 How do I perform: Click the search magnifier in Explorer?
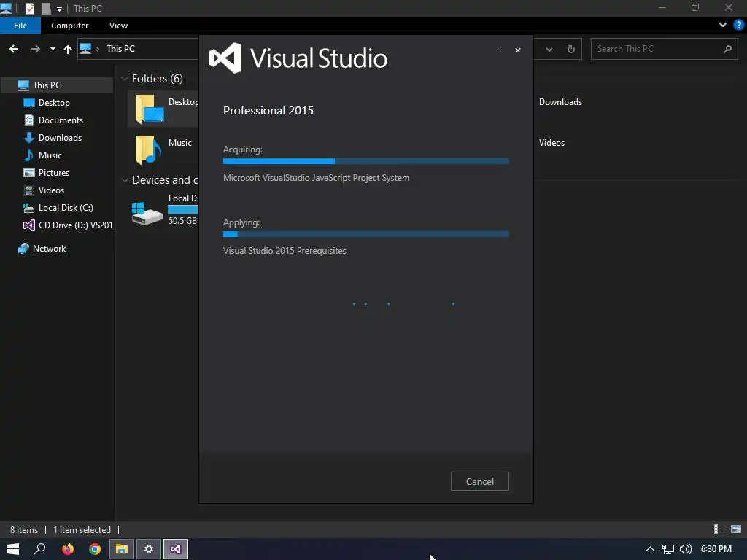pyautogui.click(x=727, y=49)
